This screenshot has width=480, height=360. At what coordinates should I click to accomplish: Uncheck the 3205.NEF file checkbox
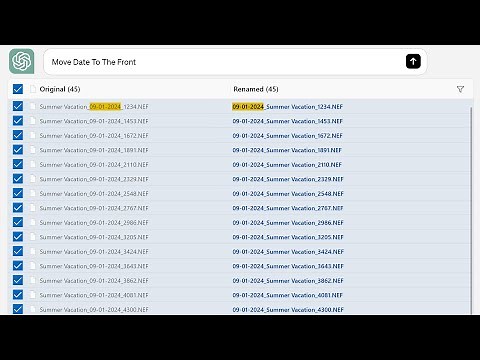(x=18, y=237)
